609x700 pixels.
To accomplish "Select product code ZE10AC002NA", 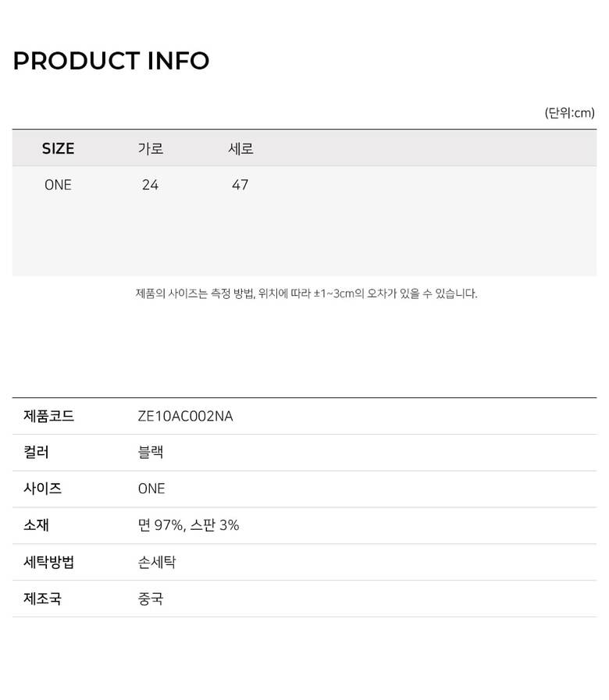I will pos(185,416).
